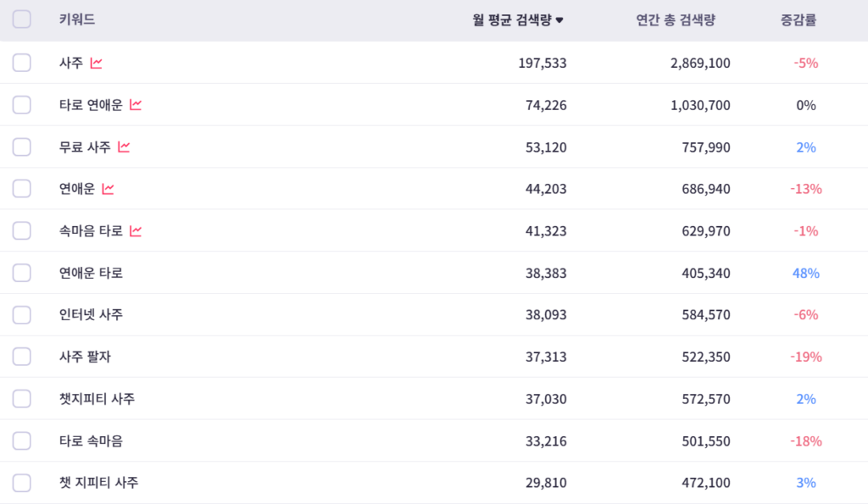This screenshot has height=504, width=868.
Task: Tick the checkbox beside 챗지피티 사주
Action: coord(22,399)
